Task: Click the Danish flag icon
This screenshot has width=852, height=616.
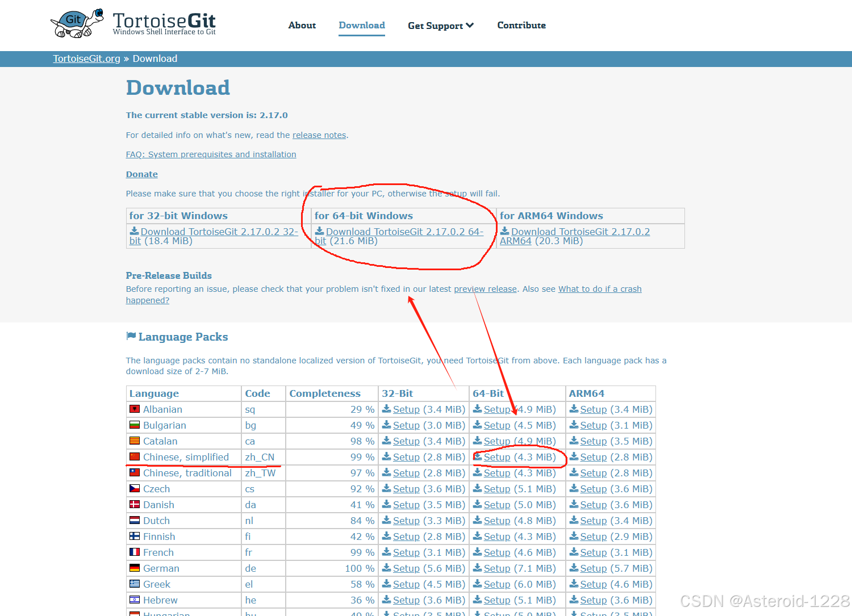Action: point(135,505)
